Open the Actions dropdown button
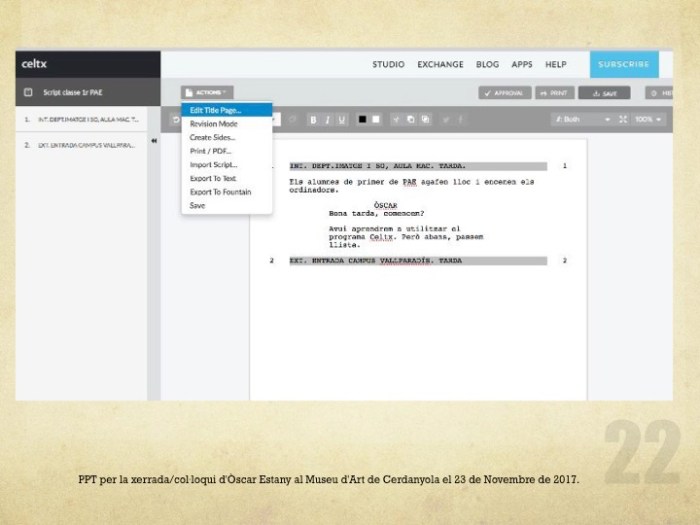This screenshot has width=700, height=525. point(208,91)
